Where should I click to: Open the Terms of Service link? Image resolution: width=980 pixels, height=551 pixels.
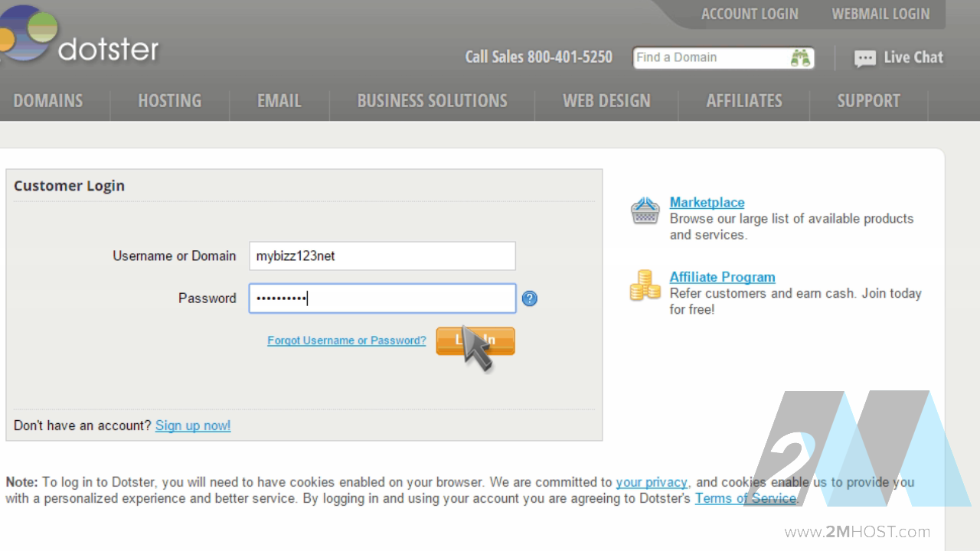pos(745,498)
